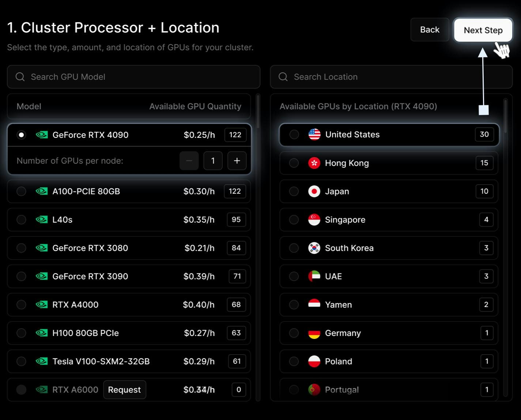This screenshot has height=420, width=521.
Task: Click NVIDIA logo next to GeForce RTX 4090
Action: point(42,135)
